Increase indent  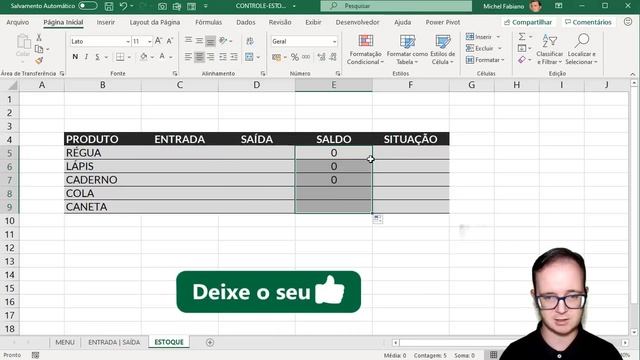point(234,57)
